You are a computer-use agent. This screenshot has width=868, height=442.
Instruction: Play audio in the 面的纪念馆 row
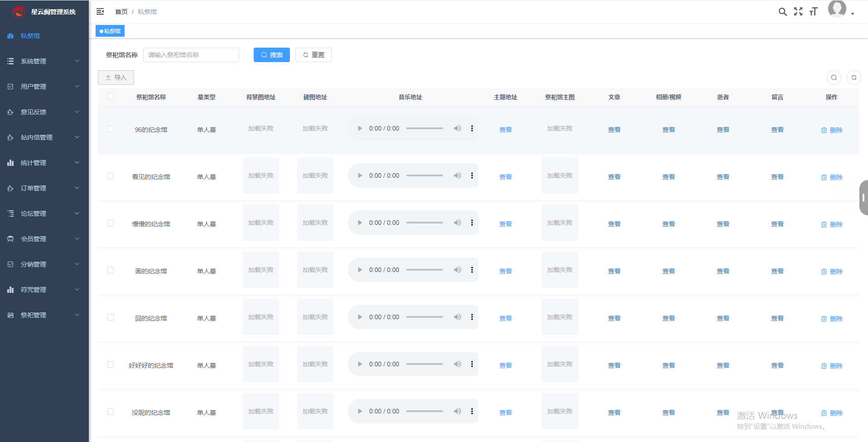click(360, 270)
